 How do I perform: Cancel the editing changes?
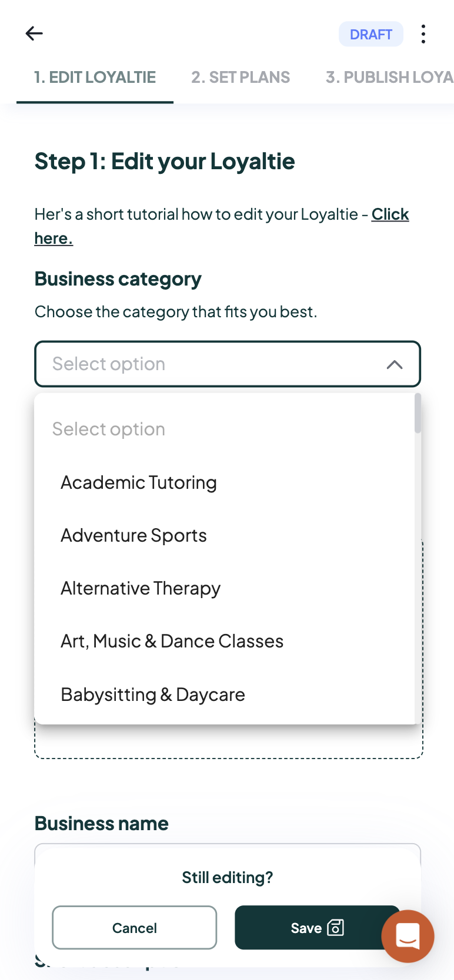click(x=135, y=928)
